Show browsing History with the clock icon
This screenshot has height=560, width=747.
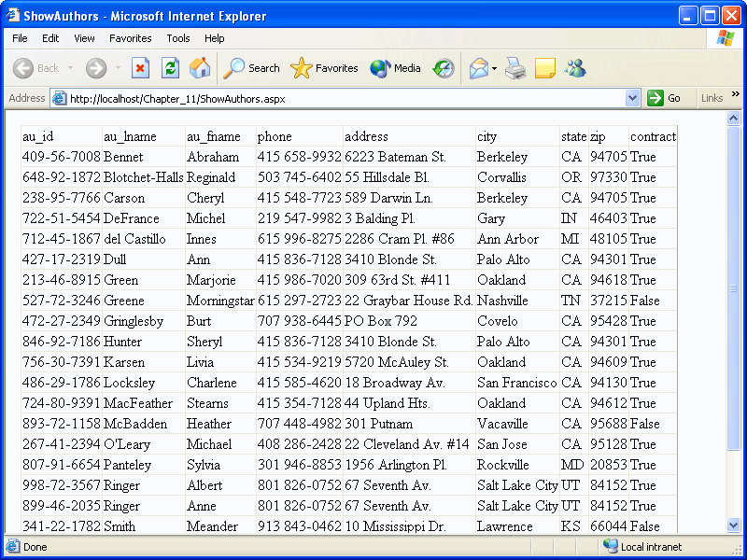(444, 68)
